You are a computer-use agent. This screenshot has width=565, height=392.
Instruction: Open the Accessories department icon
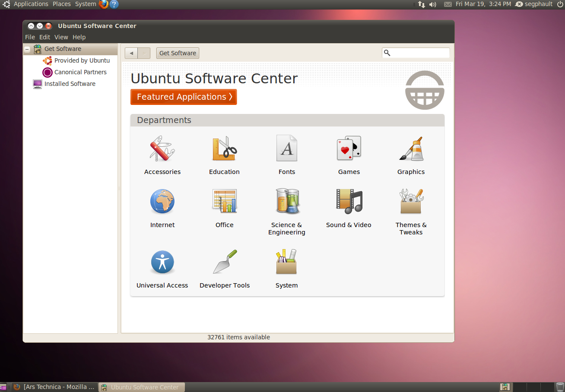(162, 149)
